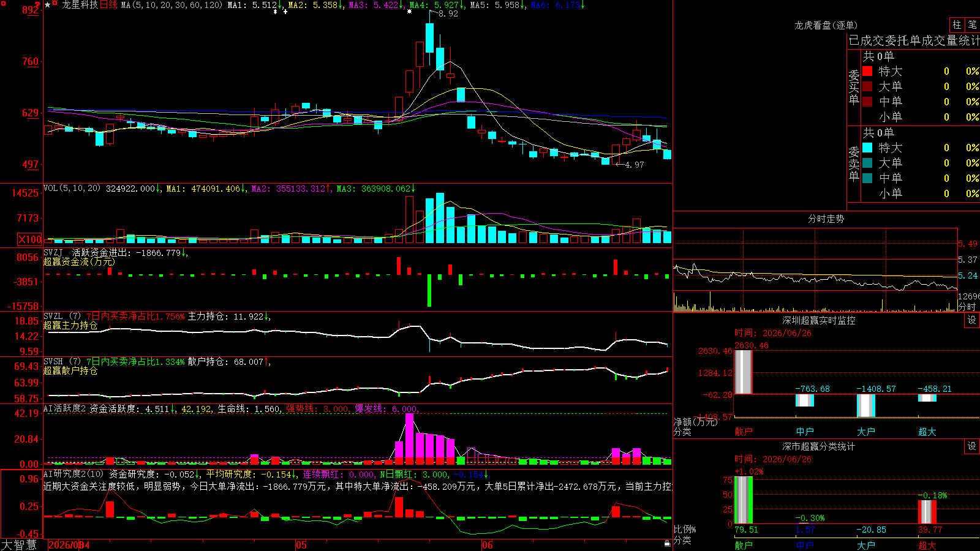Select the AI活跃度2 indicator label
Viewport: 980px width, 551px height.
point(65,408)
